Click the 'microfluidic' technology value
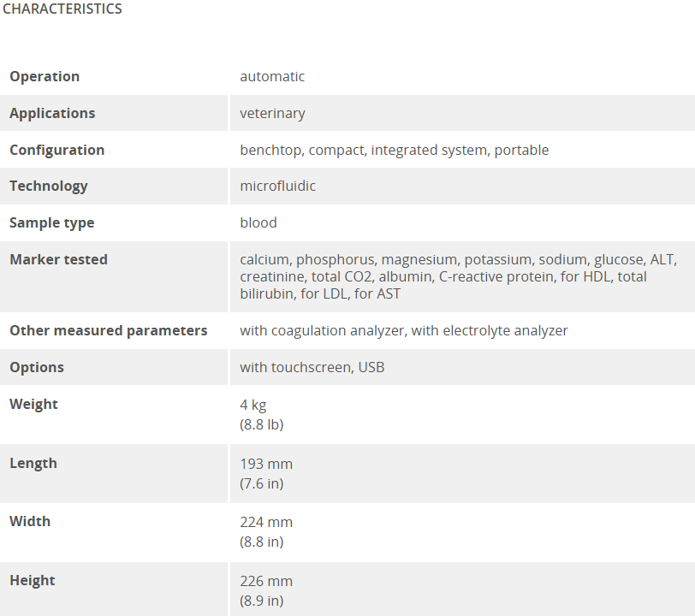This screenshot has height=616, width=695. tap(277, 186)
